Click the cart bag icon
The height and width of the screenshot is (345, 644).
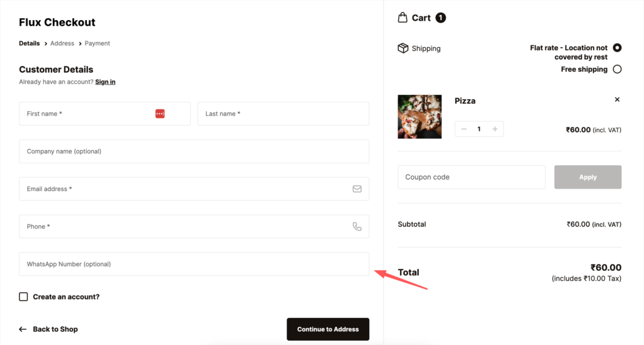click(402, 18)
